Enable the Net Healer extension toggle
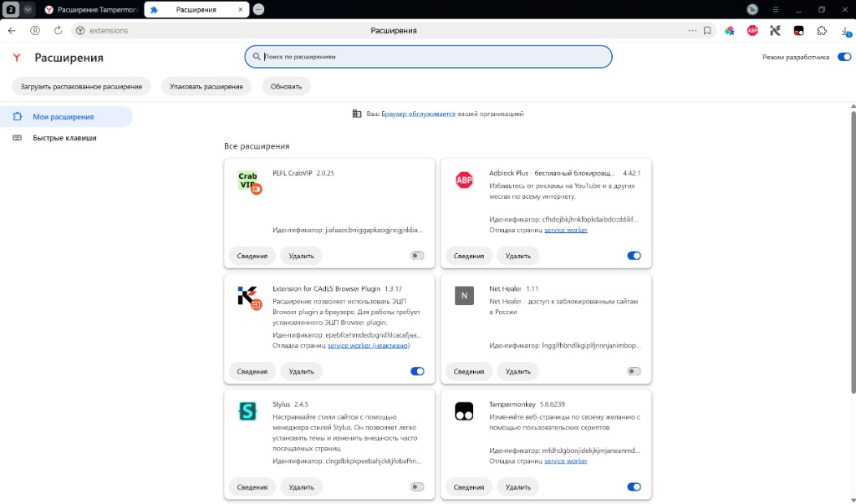 coord(634,371)
